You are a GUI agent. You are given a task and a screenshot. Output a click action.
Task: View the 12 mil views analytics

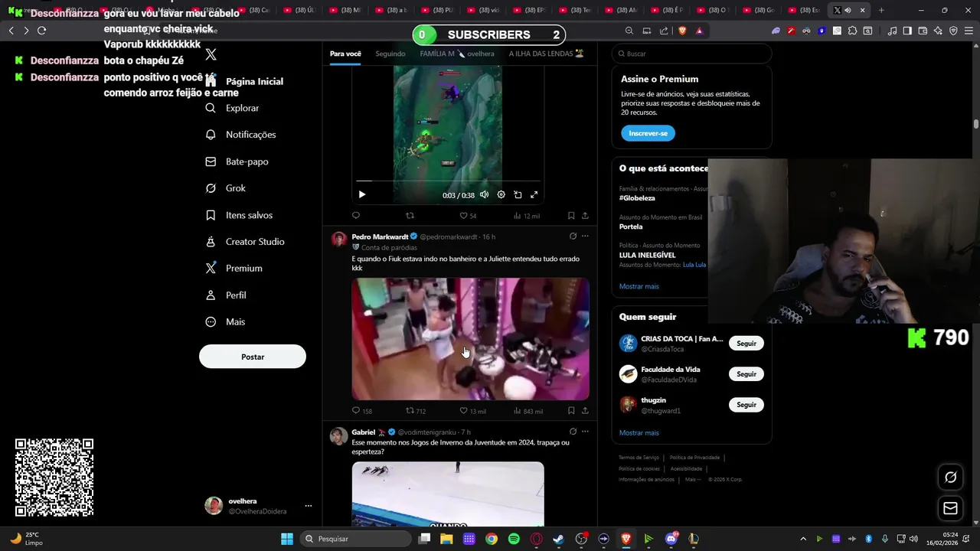527,216
